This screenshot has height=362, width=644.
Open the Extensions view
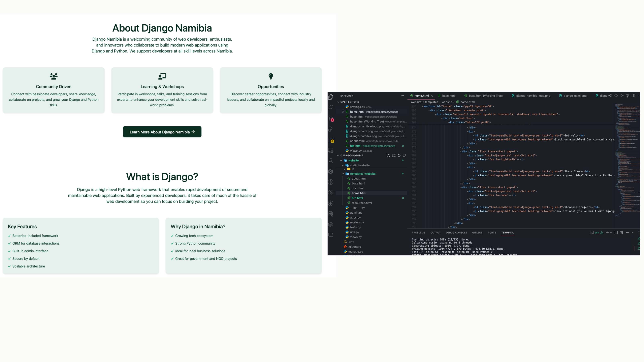pos(331,140)
